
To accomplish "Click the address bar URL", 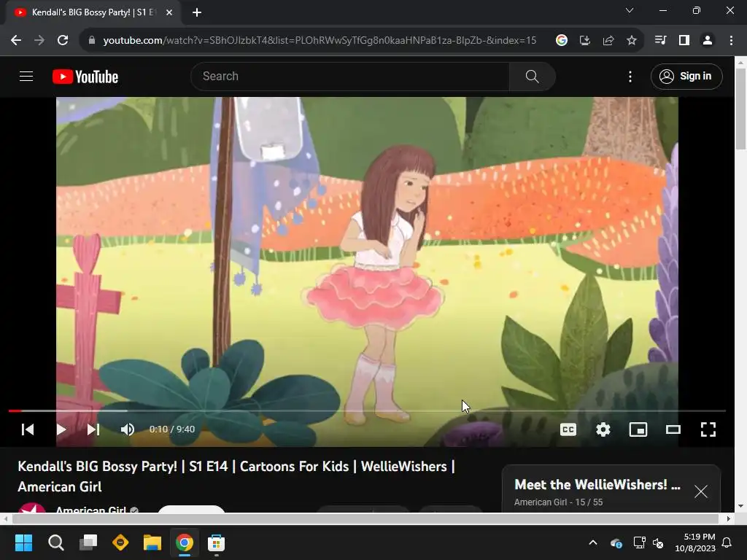I will pos(320,41).
